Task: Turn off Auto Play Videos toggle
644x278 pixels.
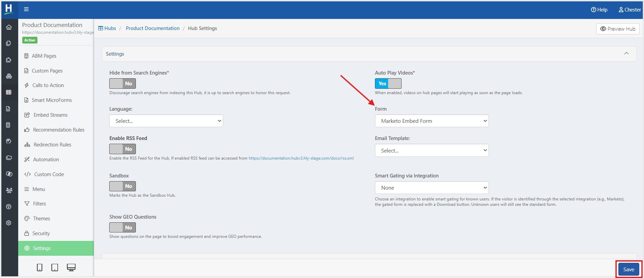Action: pos(388,83)
